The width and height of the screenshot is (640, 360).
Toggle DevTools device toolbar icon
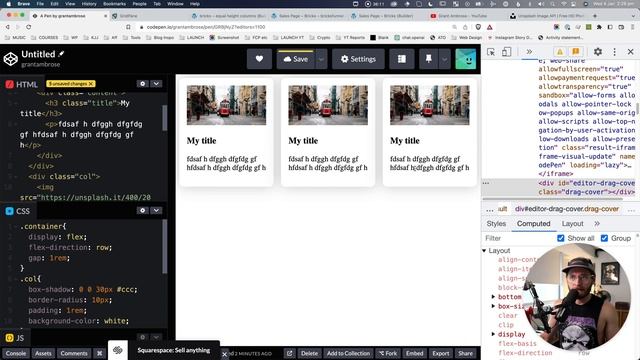pyautogui.click(x=507, y=52)
